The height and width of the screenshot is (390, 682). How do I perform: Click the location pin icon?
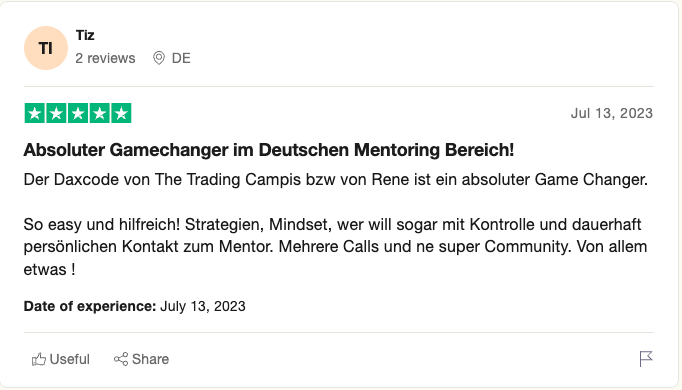[159, 58]
